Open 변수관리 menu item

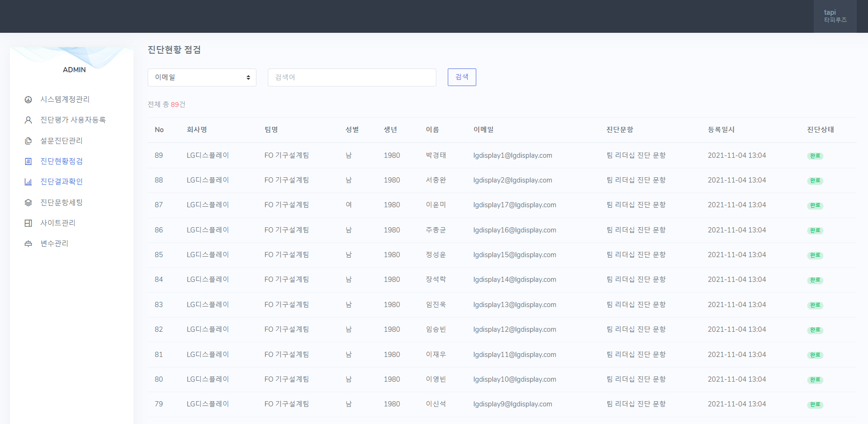click(54, 243)
